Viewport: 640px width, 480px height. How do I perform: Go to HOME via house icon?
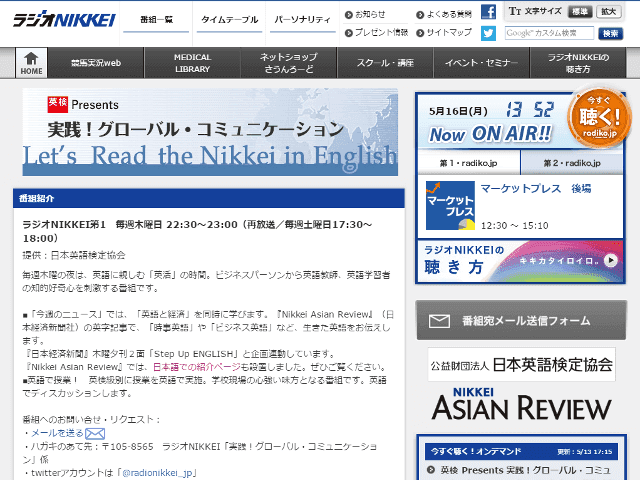31,63
